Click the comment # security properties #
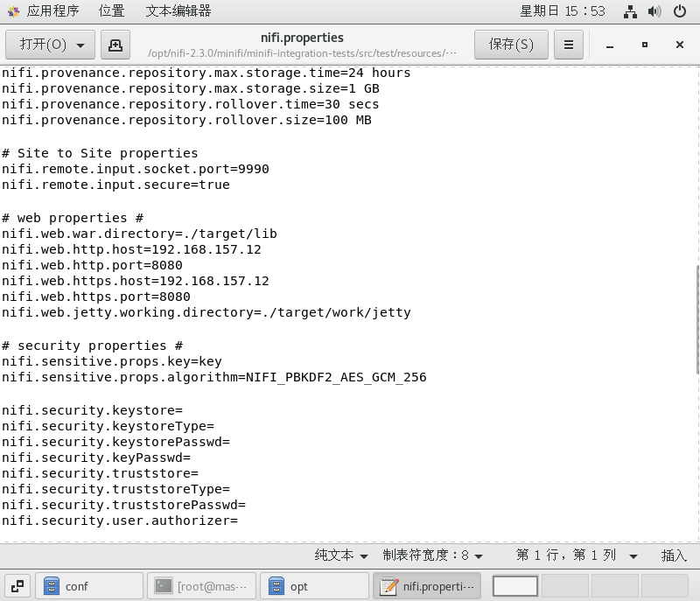 (x=92, y=346)
